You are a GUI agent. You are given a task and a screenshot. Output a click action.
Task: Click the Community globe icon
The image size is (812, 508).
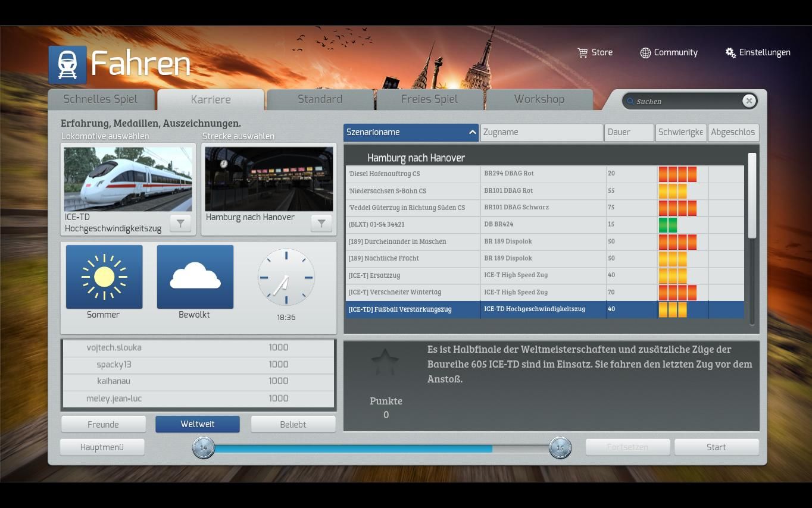pyautogui.click(x=645, y=53)
